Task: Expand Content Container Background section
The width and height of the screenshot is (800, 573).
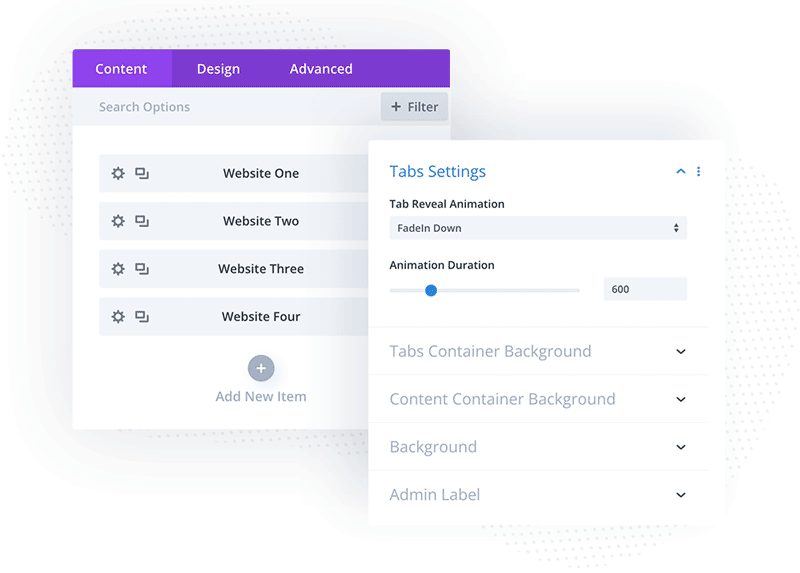Action: pyautogui.click(x=681, y=400)
